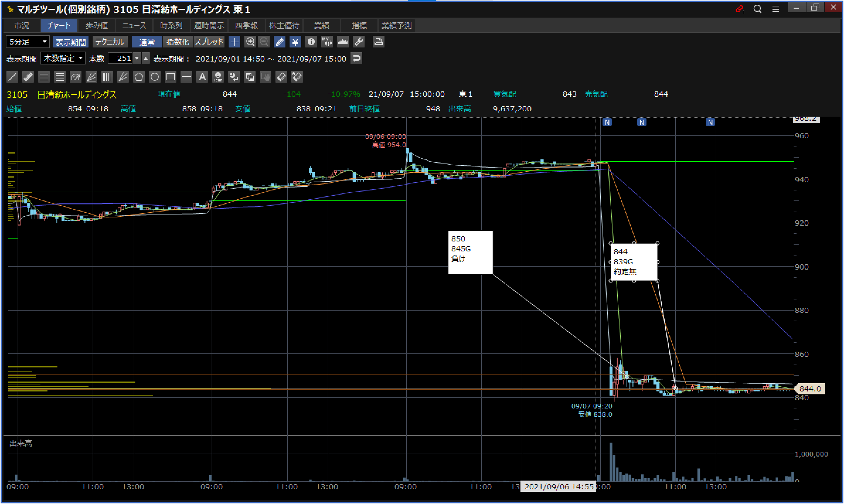Click the テクニカル button
844x504 pixels.
[x=110, y=42]
